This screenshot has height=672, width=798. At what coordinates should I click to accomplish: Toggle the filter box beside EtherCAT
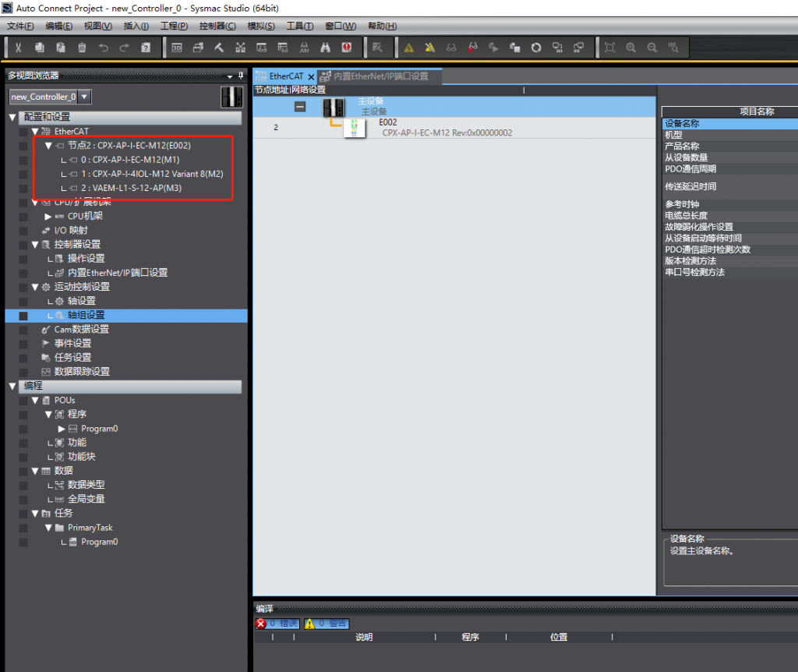pos(23,131)
